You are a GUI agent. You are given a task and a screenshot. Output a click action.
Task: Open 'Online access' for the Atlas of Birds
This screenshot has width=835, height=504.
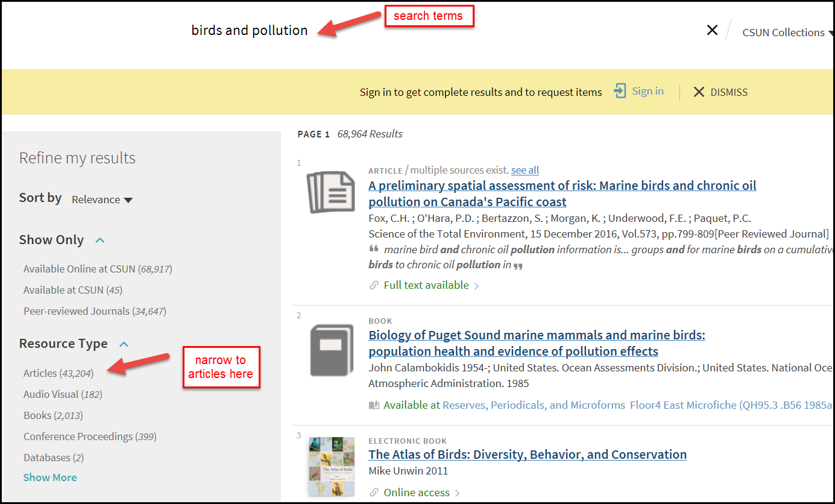pyautogui.click(x=417, y=492)
